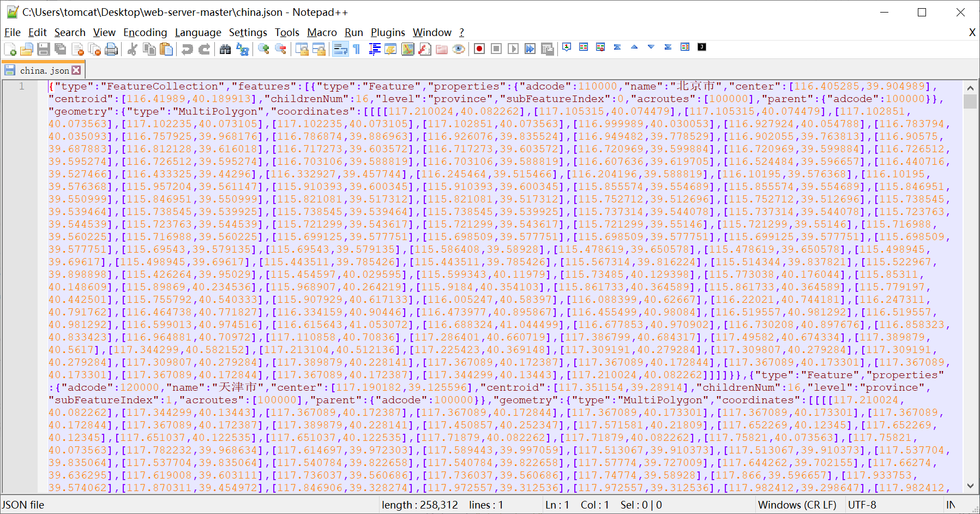Open the Settings menu
Image resolution: width=980 pixels, height=514 pixels.
tap(248, 33)
